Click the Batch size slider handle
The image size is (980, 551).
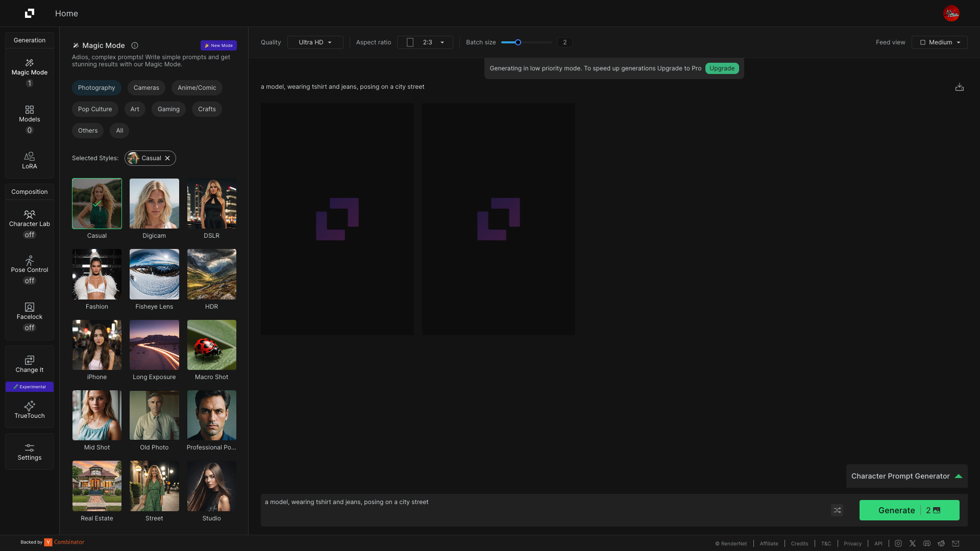pyautogui.click(x=518, y=42)
